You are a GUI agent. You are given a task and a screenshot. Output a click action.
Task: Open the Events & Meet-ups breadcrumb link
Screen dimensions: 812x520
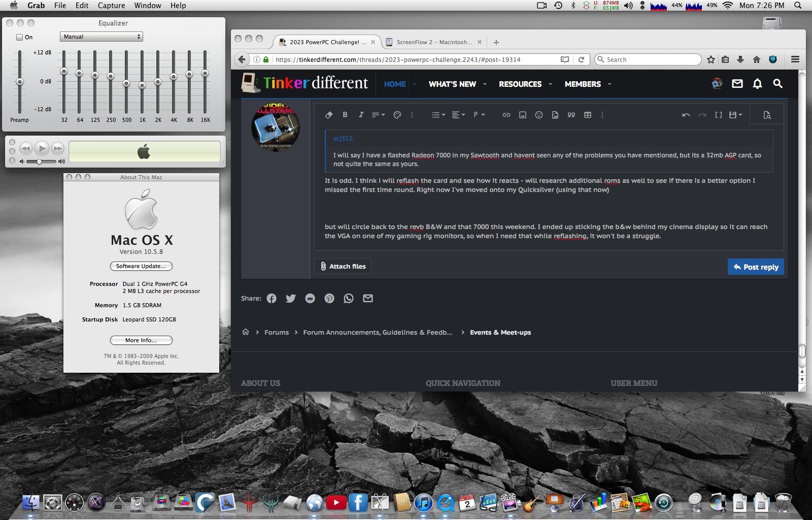pyautogui.click(x=500, y=332)
